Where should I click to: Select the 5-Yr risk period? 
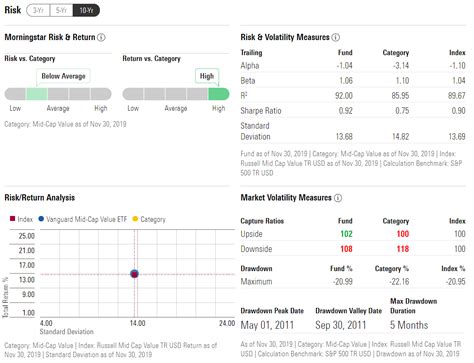pos(61,10)
